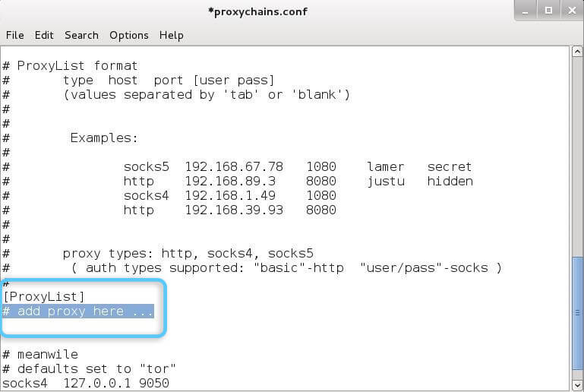The width and height of the screenshot is (584, 392).
Task: Maximize the proxychains.conf window
Action: [x=548, y=11]
